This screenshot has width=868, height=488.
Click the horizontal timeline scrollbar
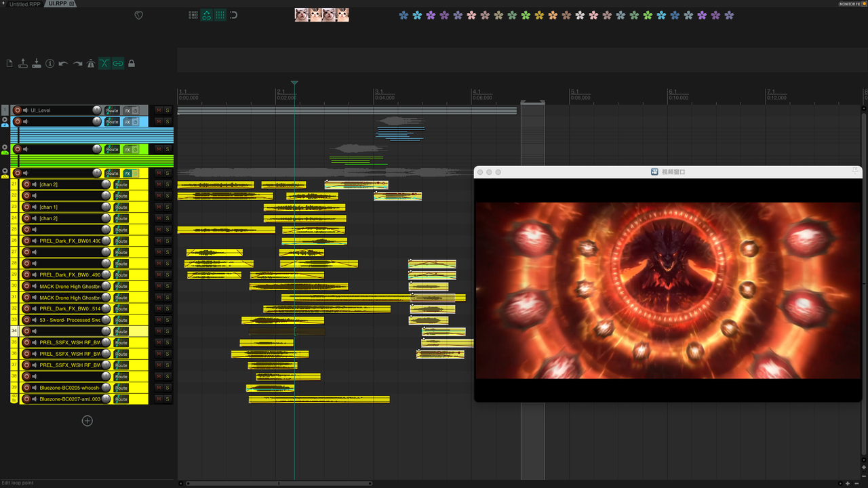click(x=279, y=483)
